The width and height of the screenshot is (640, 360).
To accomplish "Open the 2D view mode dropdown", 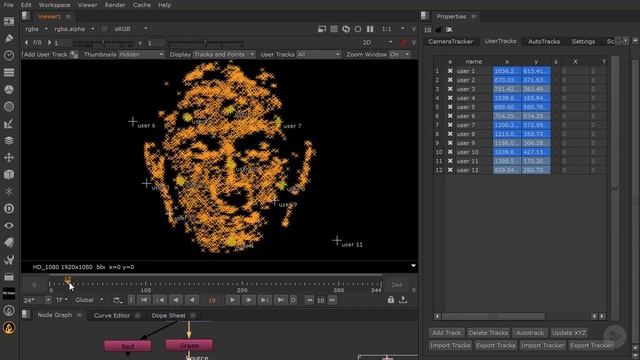I will coord(377,42).
